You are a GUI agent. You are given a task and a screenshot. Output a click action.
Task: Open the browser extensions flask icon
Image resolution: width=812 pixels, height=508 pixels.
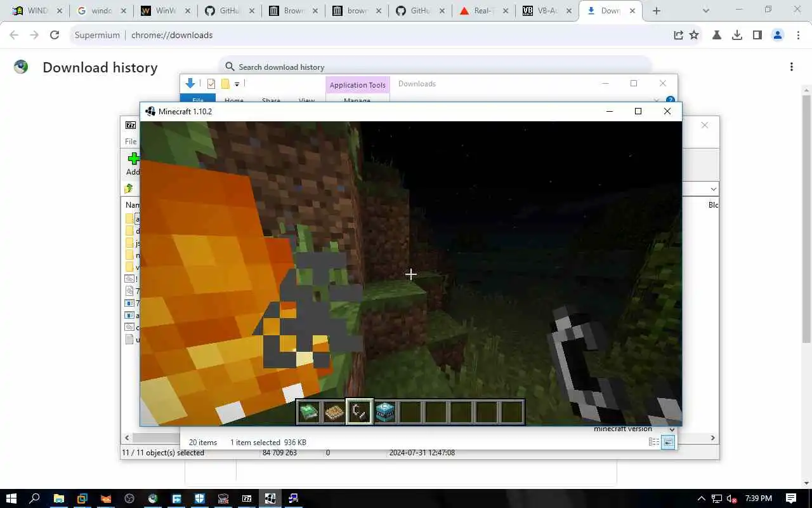click(x=717, y=35)
